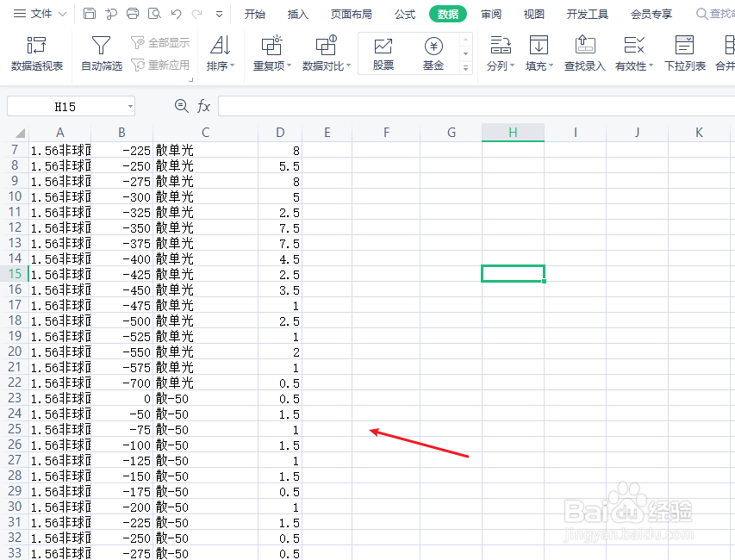Click cell B33 containing -275

click(x=121, y=553)
